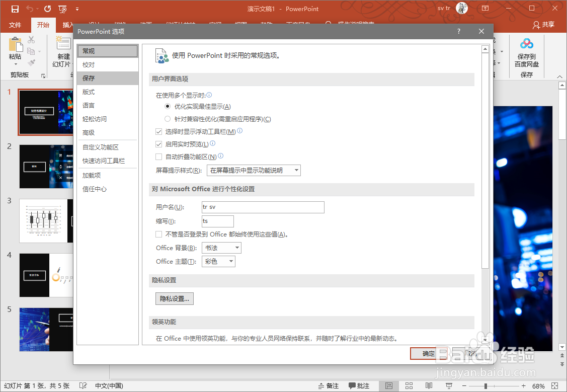Select 优化实现最佳显示 radio button

pos(168,106)
